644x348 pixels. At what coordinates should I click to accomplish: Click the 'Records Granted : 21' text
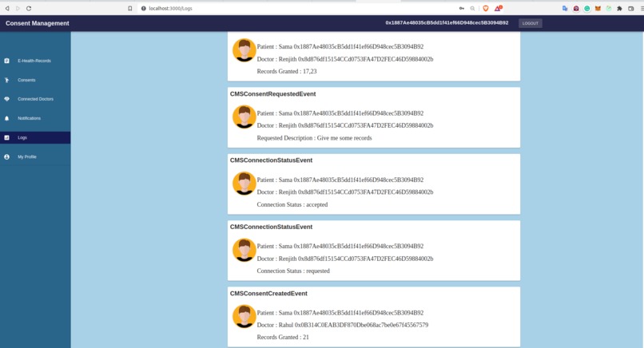point(283,337)
